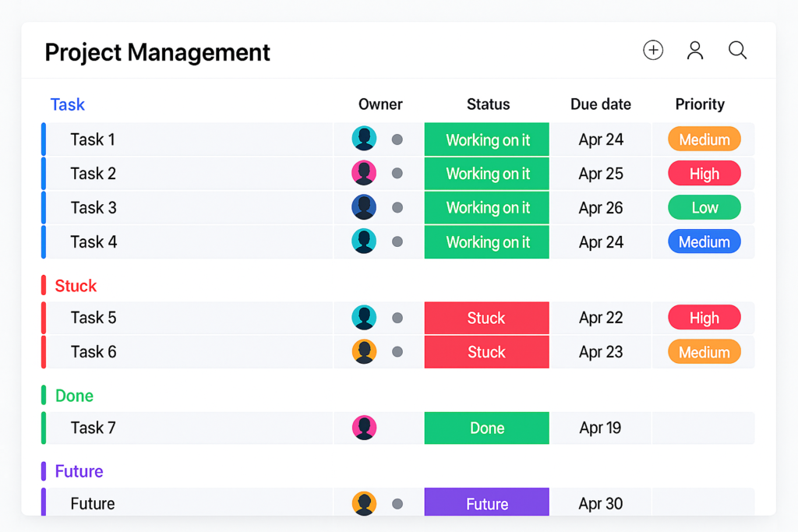Click the add new item plus icon
Viewport: 798px width, 532px height.
click(653, 51)
